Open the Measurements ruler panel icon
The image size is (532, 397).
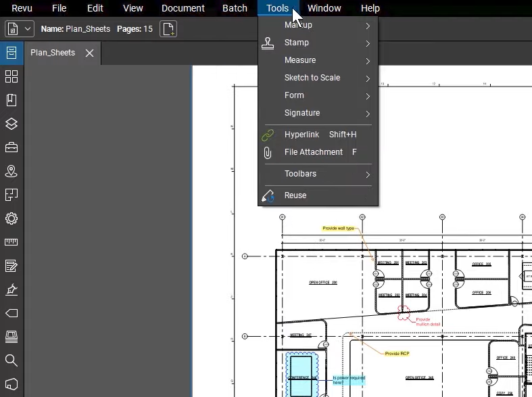[11, 242]
